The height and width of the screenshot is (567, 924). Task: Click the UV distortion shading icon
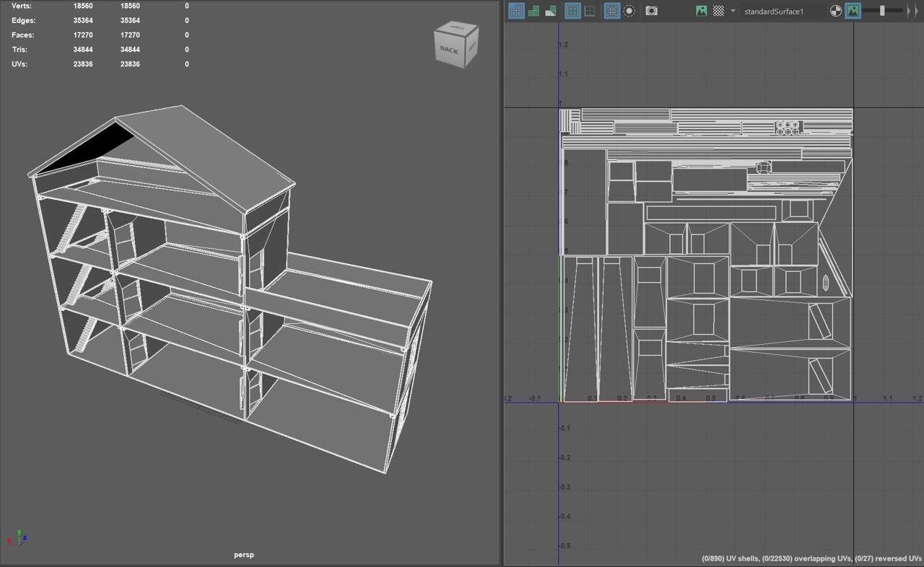(x=551, y=11)
